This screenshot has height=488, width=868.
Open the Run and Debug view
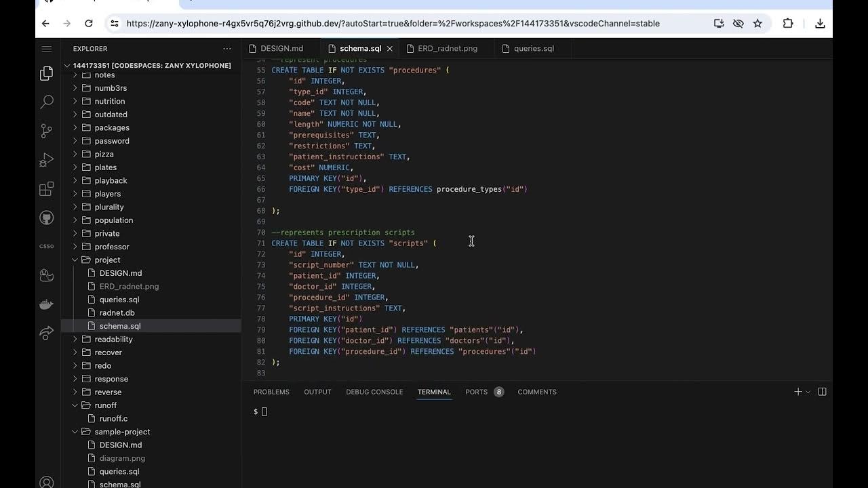point(47,160)
